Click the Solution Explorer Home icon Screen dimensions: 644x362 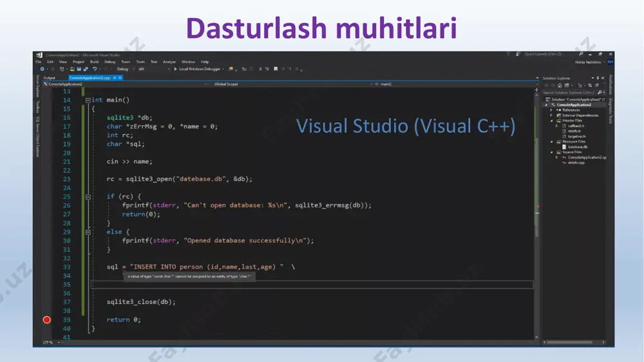point(560,86)
